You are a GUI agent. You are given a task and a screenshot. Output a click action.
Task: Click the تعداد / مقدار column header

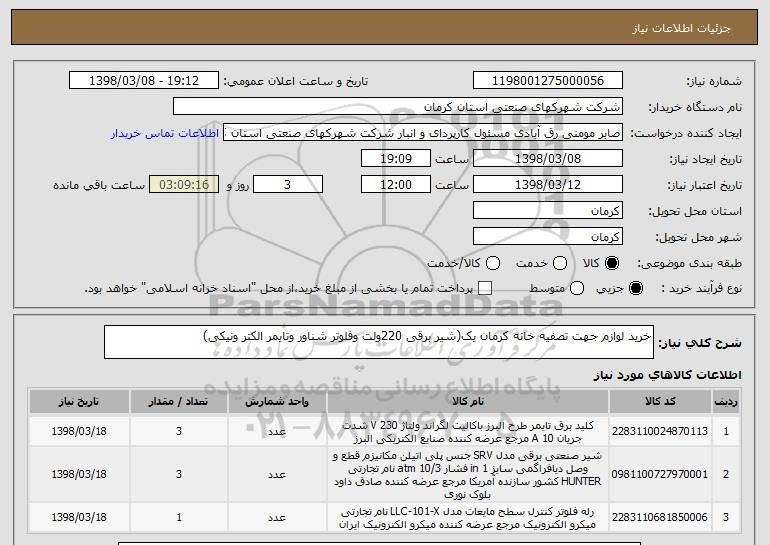tap(179, 402)
